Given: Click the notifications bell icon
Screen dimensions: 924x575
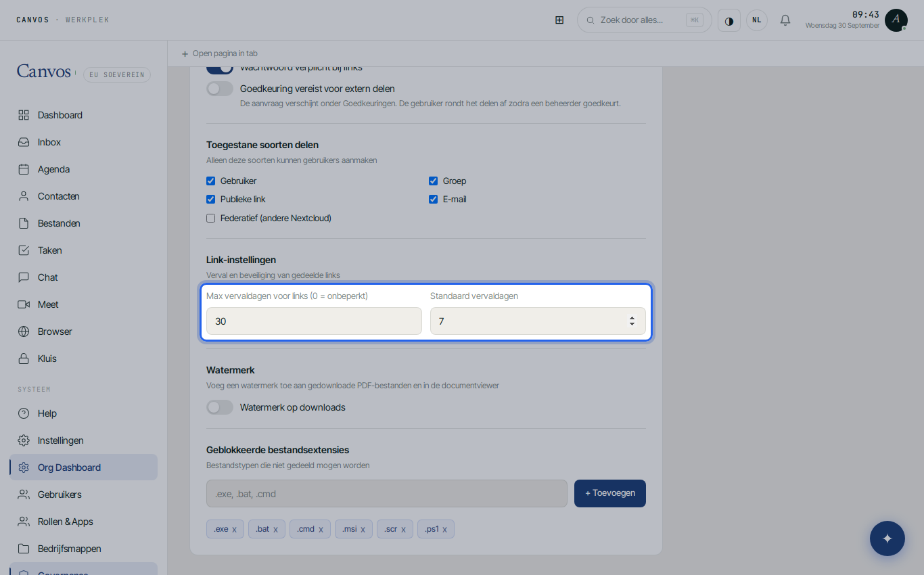Looking at the screenshot, I should click(x=785, y=20).
